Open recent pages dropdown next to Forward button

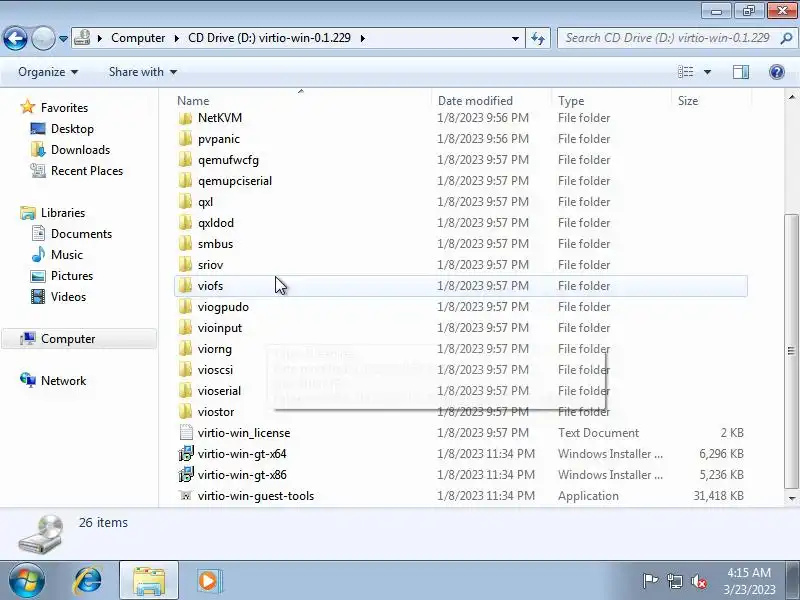pos(63,39)
